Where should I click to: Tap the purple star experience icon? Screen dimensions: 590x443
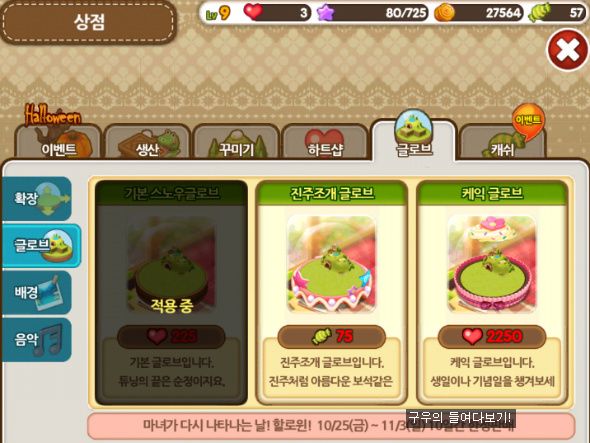(325, 13)
